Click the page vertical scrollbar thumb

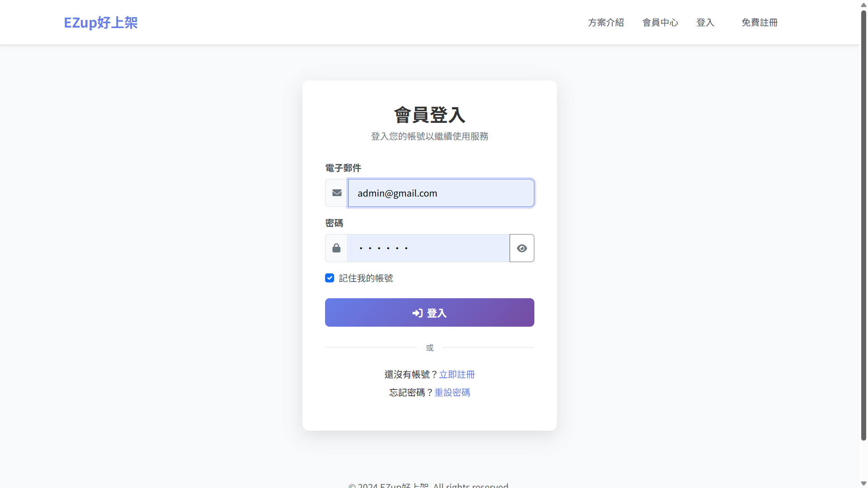863,225
